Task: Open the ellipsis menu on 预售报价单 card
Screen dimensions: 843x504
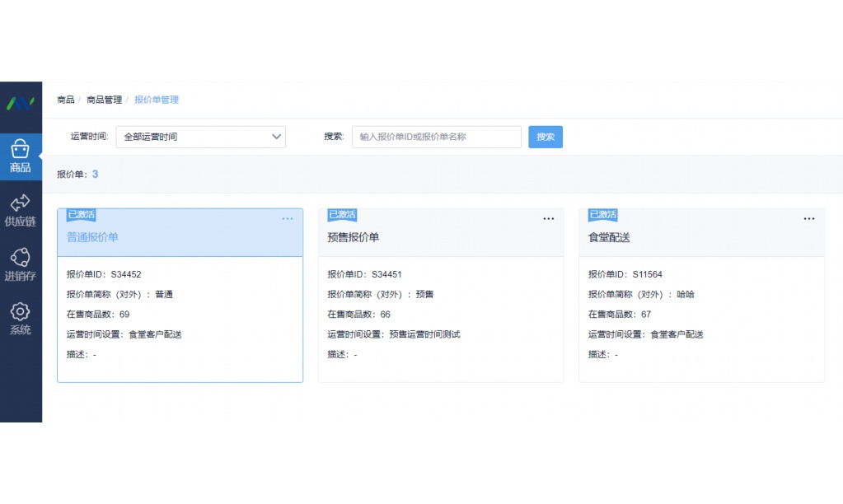Action: [x=548, y=218]
